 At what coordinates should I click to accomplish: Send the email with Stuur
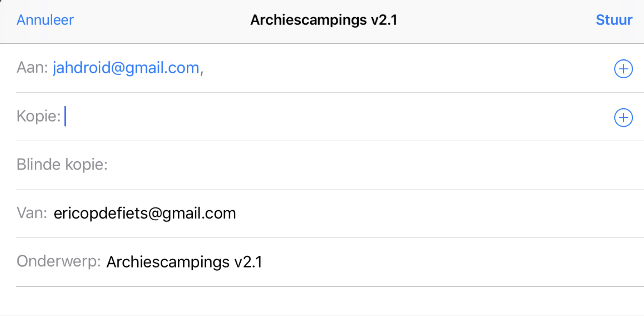pyautogui.click(x=614, y=20)
